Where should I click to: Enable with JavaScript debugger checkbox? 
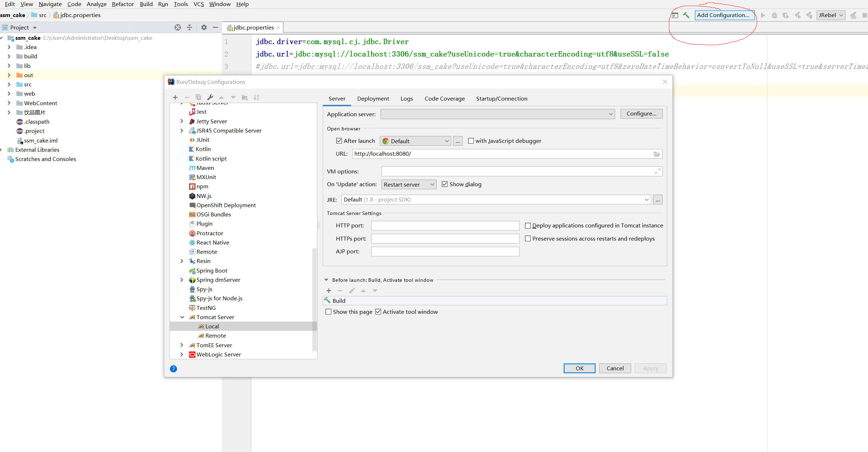(x=471, y=141)
